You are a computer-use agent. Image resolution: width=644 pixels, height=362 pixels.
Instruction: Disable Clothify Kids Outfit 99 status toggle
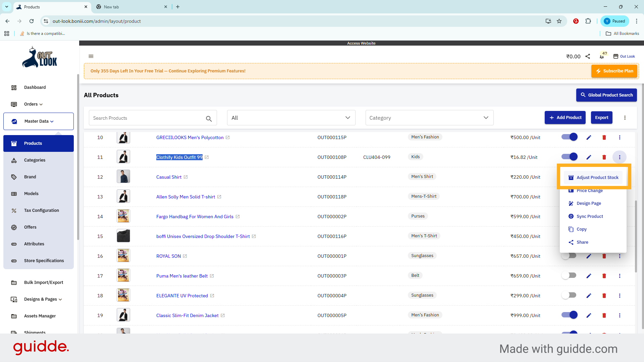pyautogui.click(x=569, y=157)
